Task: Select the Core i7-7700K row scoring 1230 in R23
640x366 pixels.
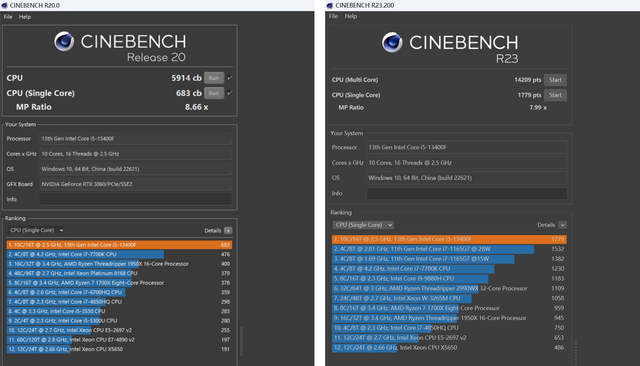Action: pyautogui.click(x=449, y=268)
